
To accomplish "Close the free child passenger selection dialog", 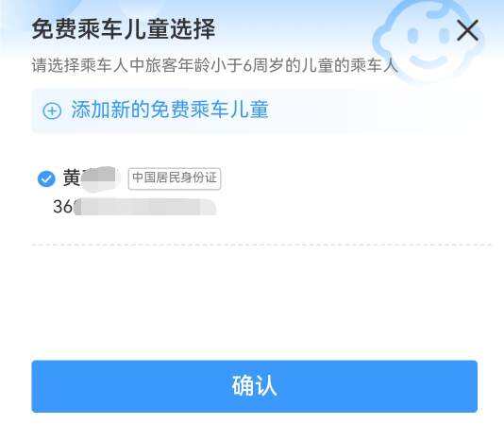I will click(x=468, y=30).
